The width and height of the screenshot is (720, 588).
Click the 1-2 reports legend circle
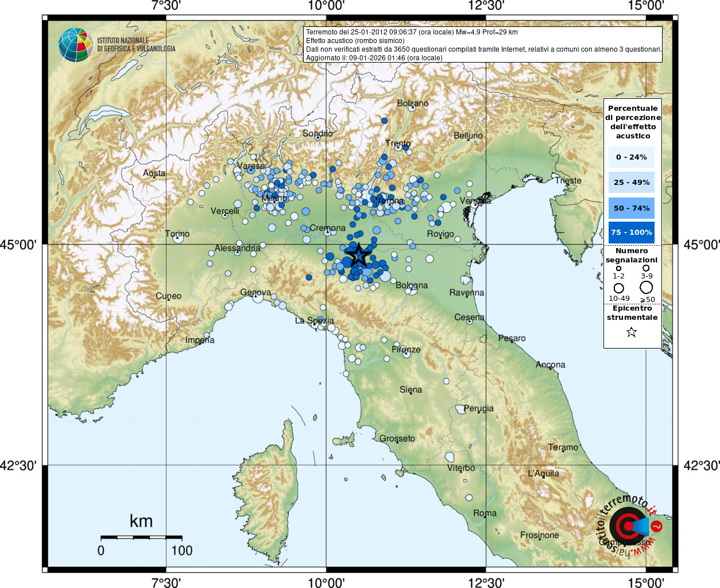click(618, 268)
